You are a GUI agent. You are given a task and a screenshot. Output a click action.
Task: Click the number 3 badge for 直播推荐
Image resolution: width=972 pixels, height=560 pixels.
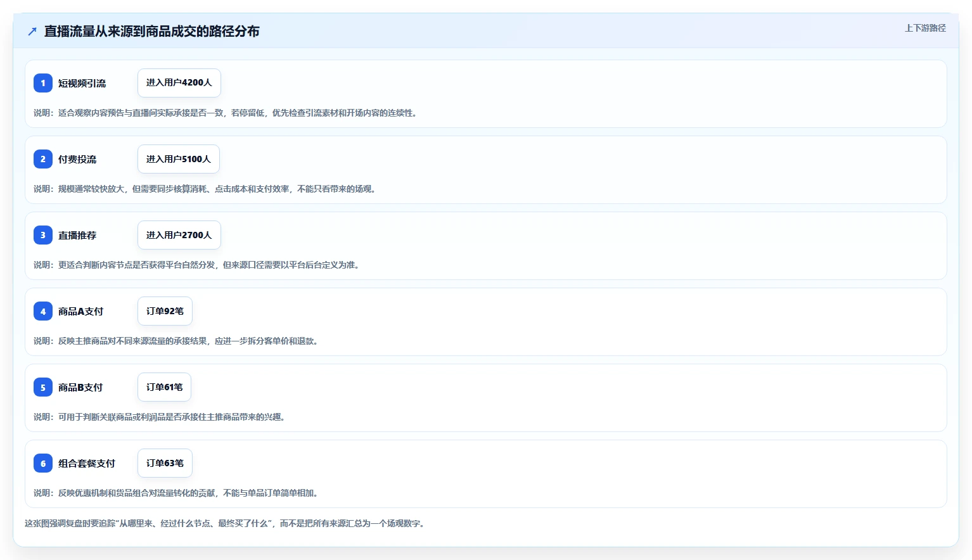pos(43,235)
